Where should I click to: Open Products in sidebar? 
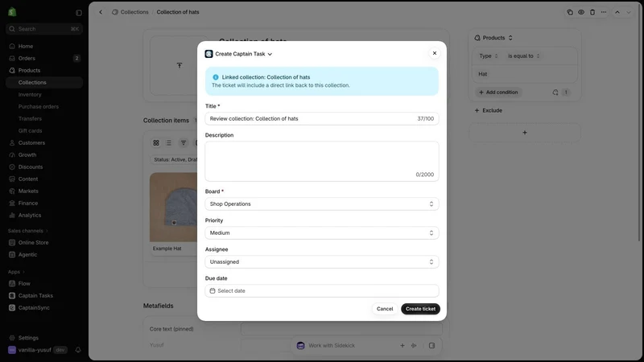click(44, 70)
